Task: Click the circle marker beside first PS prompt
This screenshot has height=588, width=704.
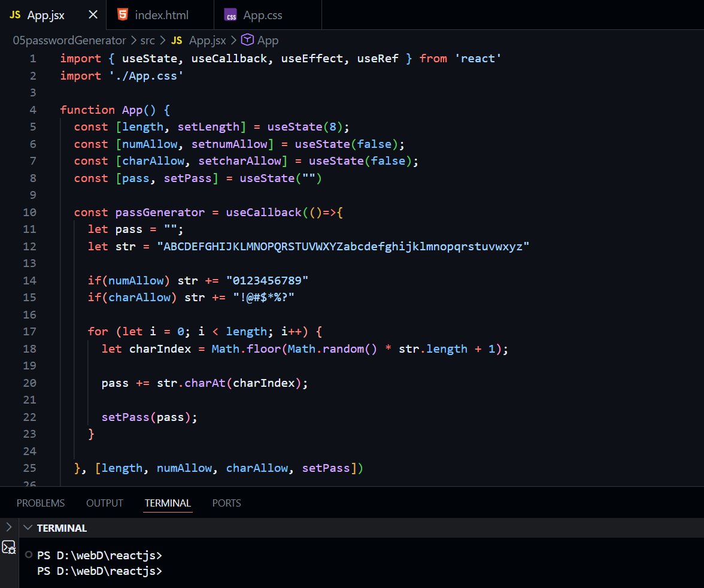Action: coord(29,554)
